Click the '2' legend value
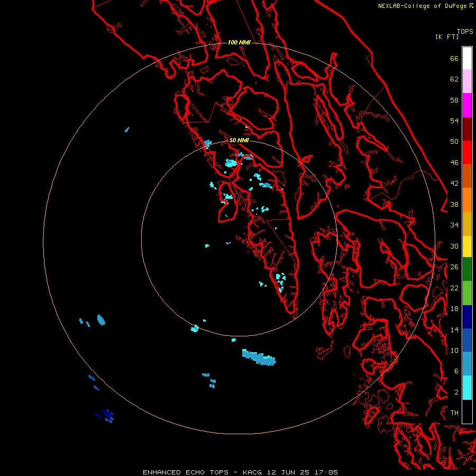The image size is (476, 476). click(x=456, y=392)
